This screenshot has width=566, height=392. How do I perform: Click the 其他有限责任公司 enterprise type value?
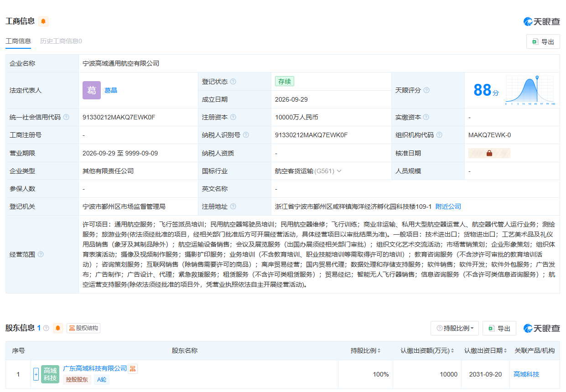[x=108, y=171]
